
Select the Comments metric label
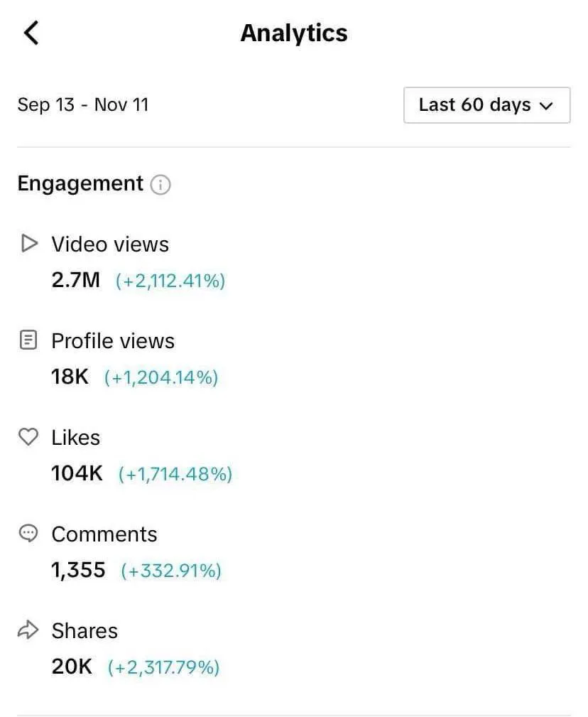104,534
